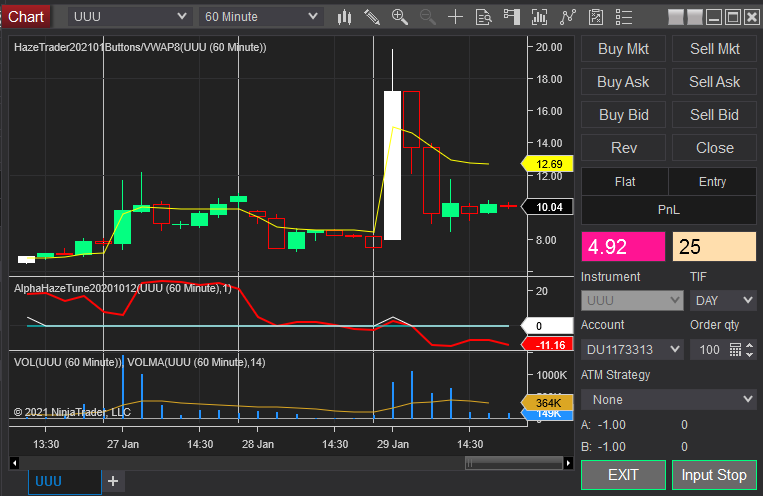Click the 29 Jan date axis label

[x=393, y=444]
